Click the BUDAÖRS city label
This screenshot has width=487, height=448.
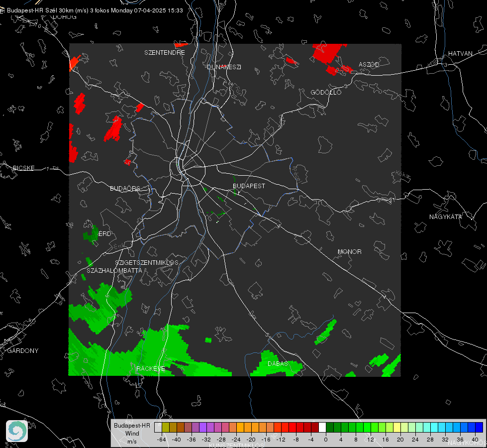point(125,188)
